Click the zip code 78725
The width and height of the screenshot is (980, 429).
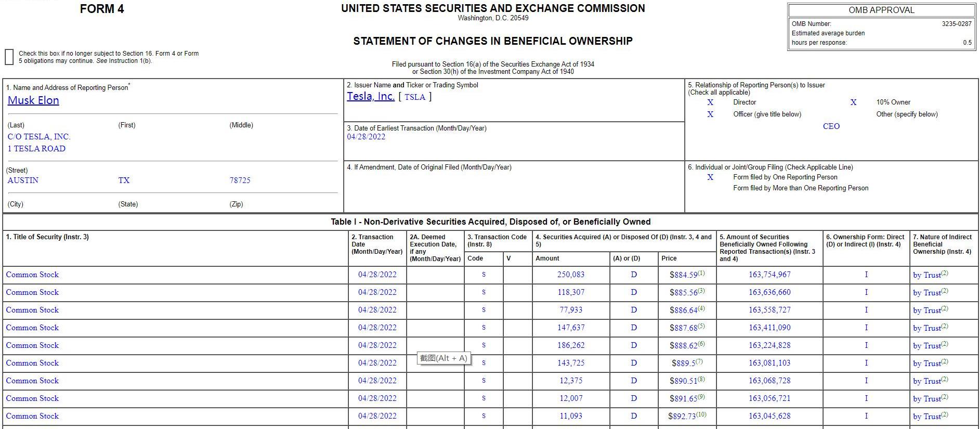coord(240,180)
